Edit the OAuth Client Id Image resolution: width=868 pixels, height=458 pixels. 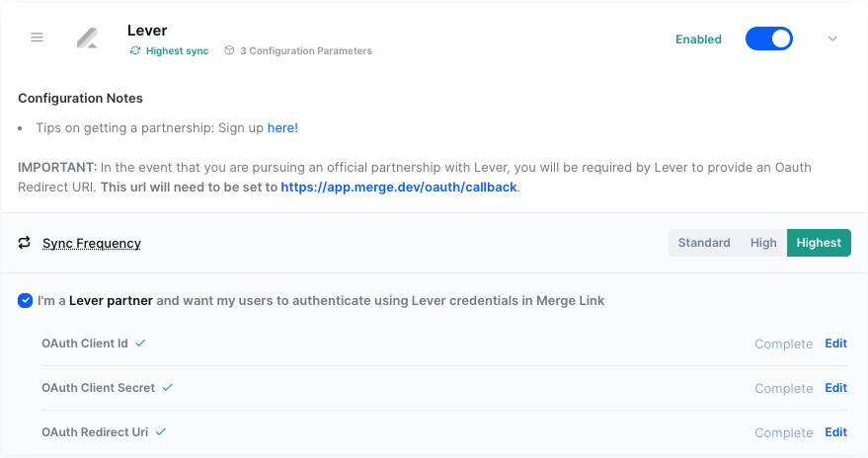click(835, 343)
